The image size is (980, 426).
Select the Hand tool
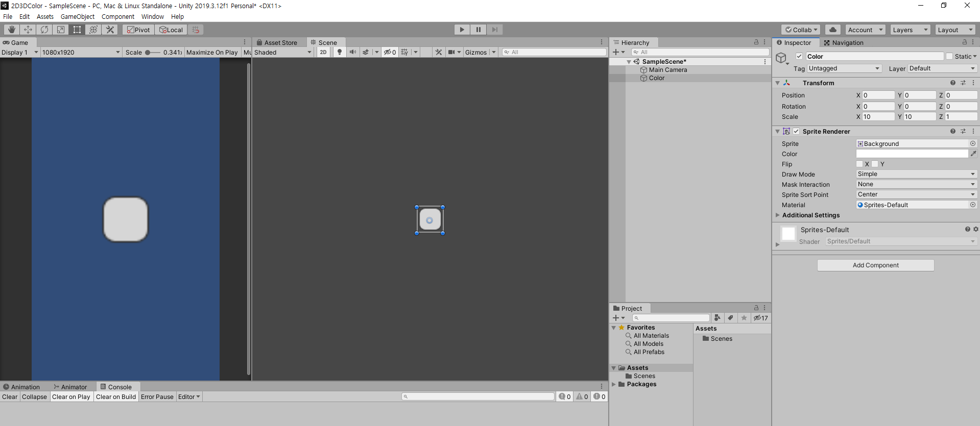click(x=11, y=30)
